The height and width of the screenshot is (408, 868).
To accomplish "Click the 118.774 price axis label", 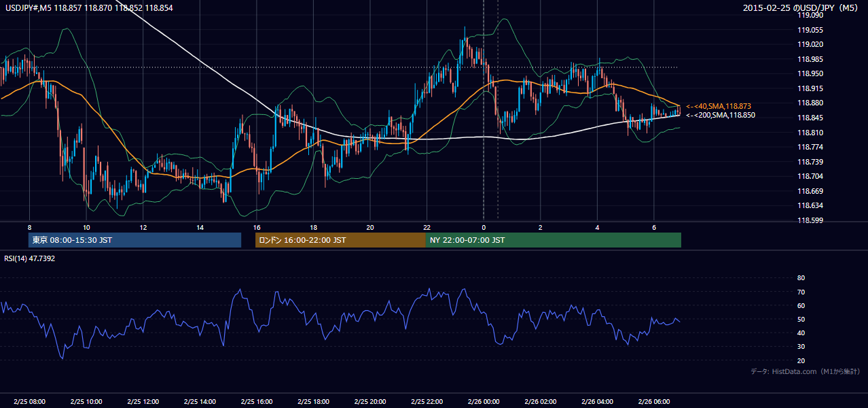I will 811,147.
